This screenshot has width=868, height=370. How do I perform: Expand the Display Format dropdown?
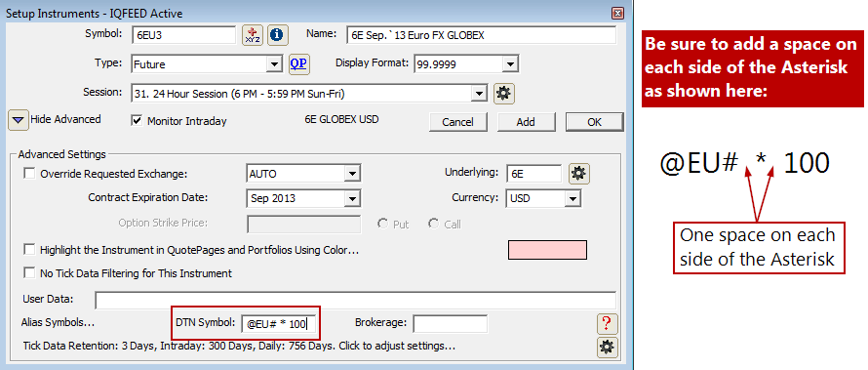466,64
